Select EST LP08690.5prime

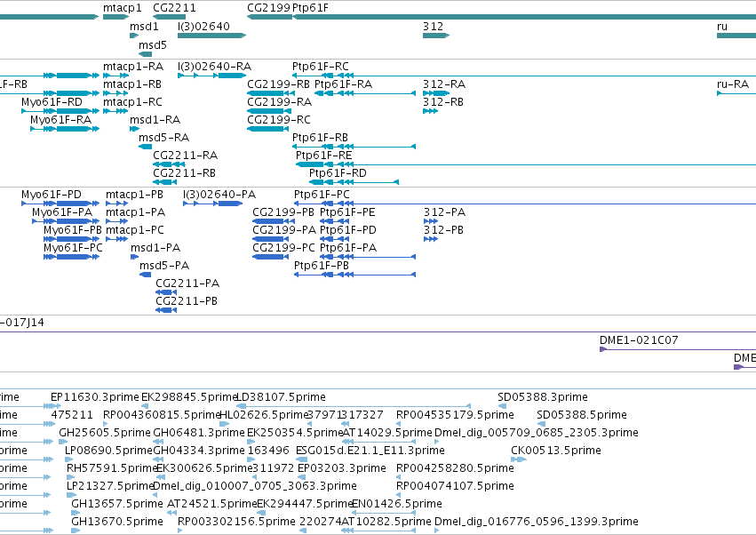[x=108, y=451]
